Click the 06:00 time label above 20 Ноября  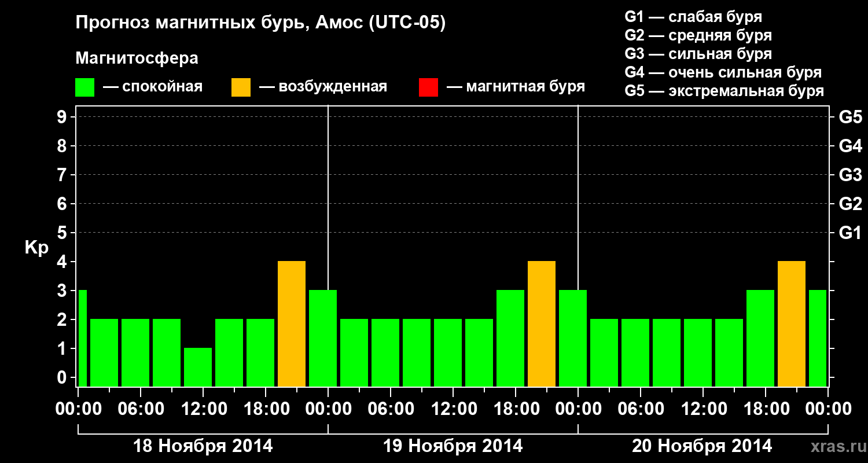click(x=641, y=409)
